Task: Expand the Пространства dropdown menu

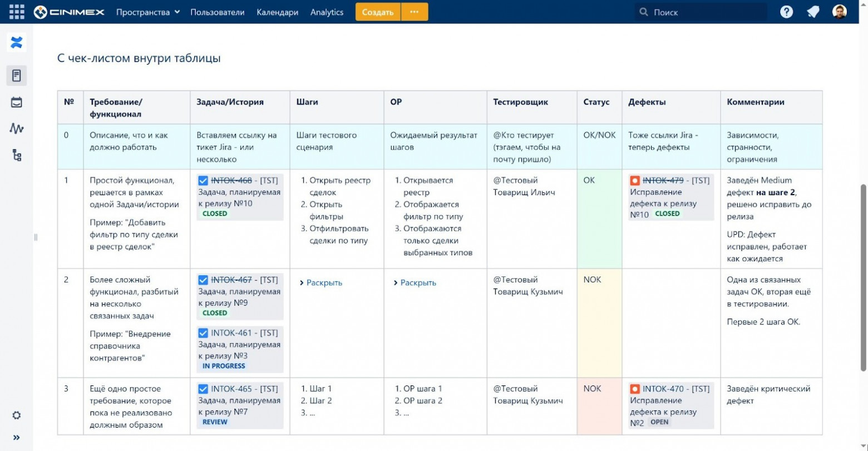Action: pyautogui.click(x=148, y=12)
